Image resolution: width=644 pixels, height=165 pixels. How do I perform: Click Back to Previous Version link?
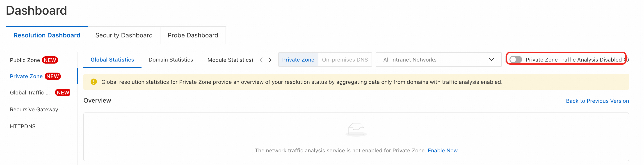(597, 101)
